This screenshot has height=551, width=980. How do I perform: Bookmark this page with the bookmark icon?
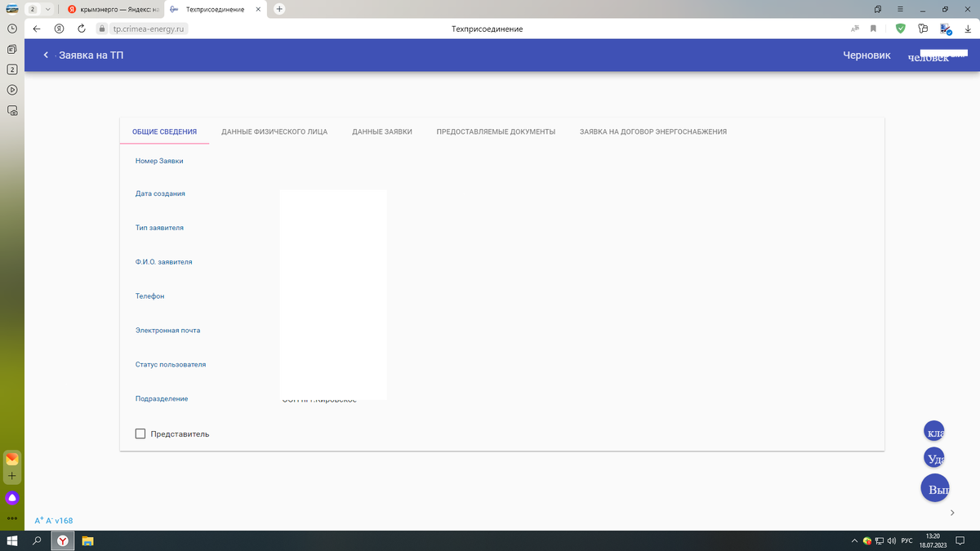pos(873,29)
